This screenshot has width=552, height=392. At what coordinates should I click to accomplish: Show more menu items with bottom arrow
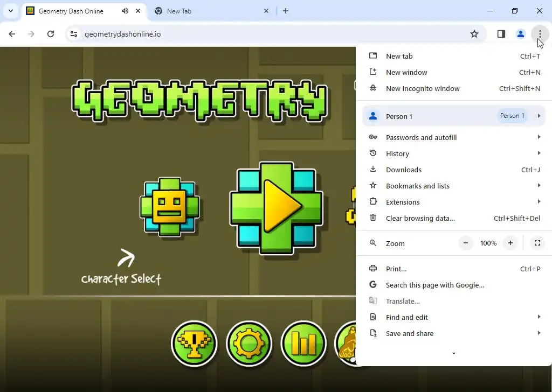click(x=454, y=353)
